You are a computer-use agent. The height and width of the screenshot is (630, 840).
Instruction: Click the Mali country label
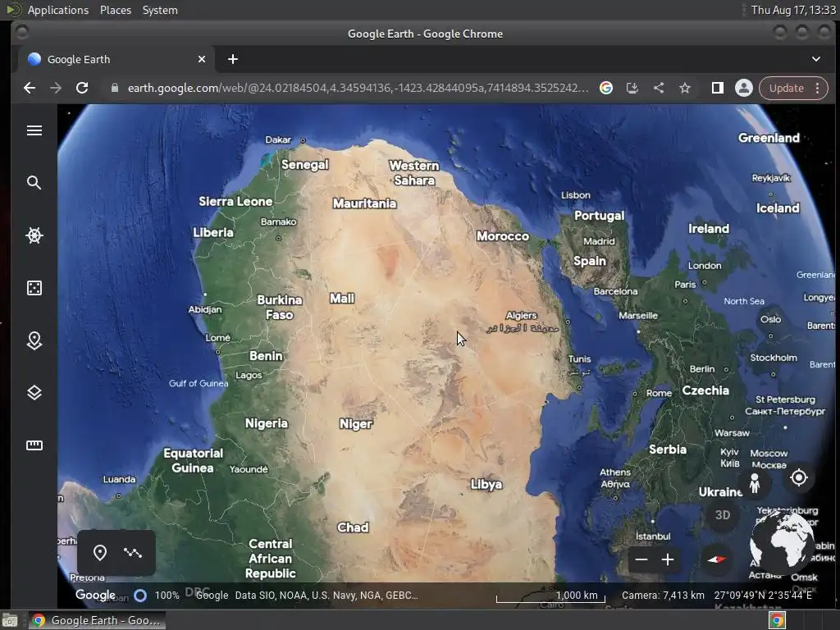[x=342, y=299]
